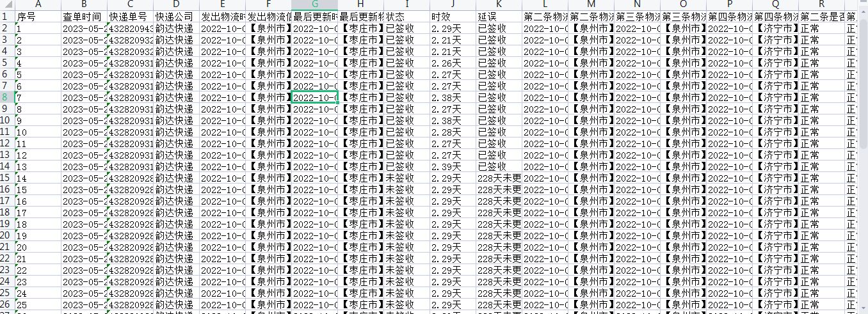Select column I header

click(407, 4)
